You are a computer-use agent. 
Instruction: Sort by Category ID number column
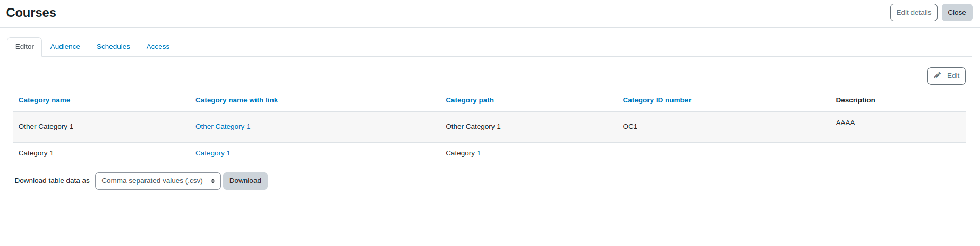coord(657,100)
